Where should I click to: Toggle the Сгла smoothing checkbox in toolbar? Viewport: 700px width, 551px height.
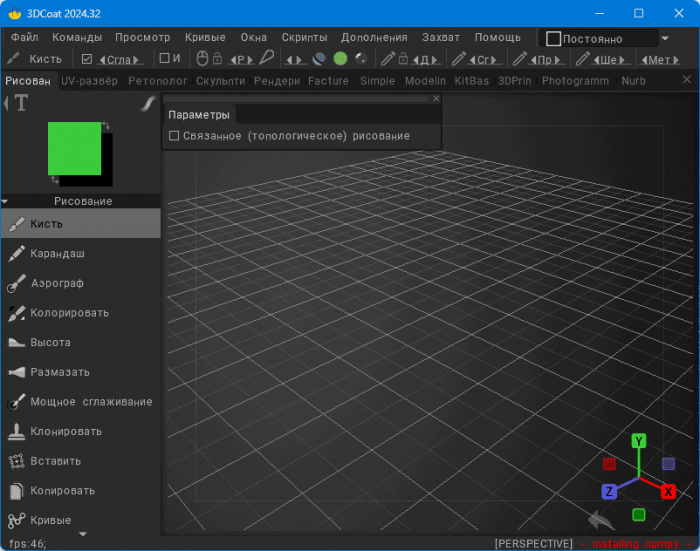(87, 59)
